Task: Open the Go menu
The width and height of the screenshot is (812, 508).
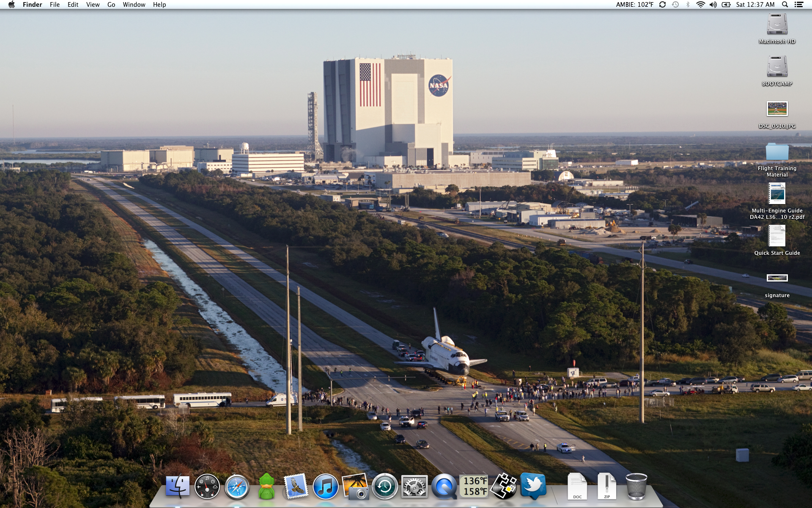Action: tap(111, 5)
